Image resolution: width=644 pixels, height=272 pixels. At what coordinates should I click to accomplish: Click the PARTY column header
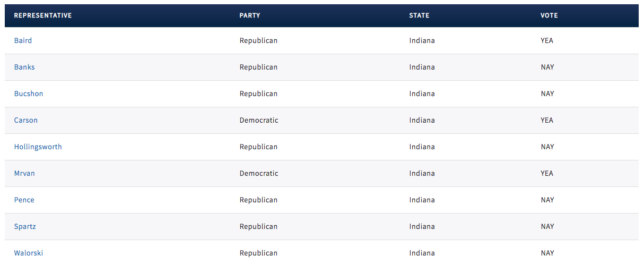(x=250, y=15)
